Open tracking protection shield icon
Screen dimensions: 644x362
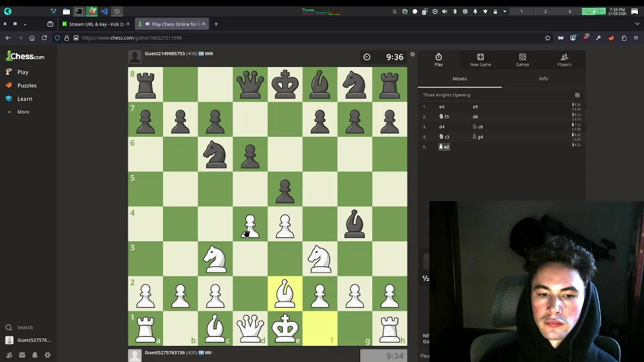[x=57, y=38]
